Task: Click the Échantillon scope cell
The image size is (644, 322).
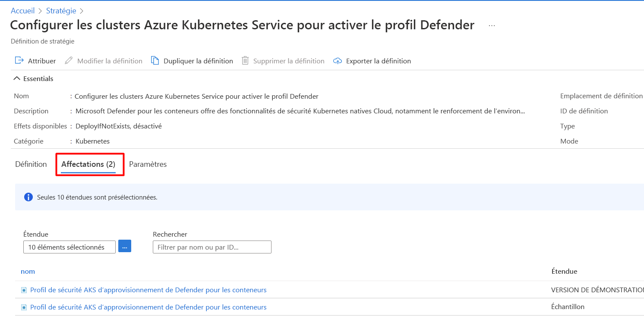Action: [568, 307]
